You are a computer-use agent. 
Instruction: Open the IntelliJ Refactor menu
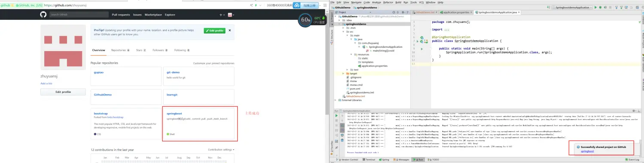tap(388, 2)
